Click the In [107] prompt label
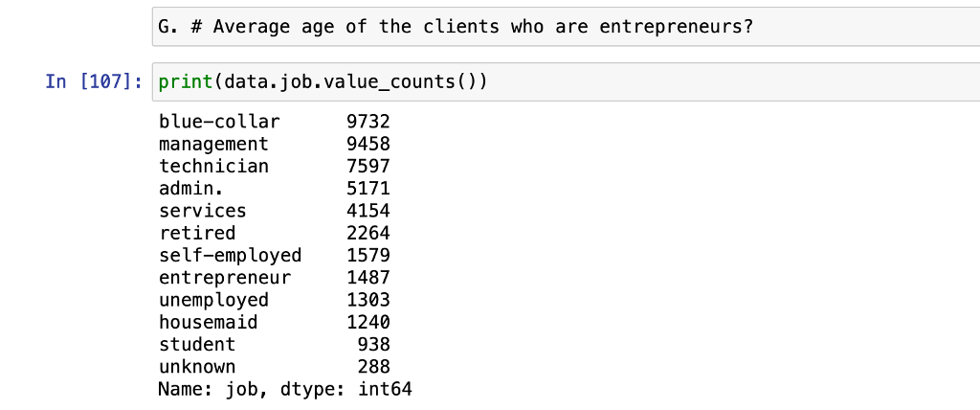980x410 pixels. click(94, 81)
